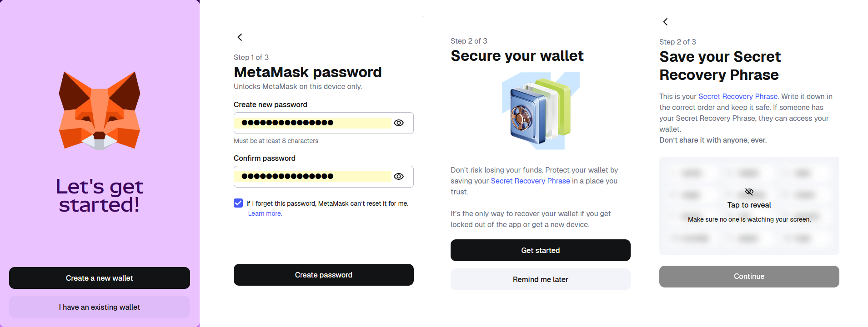Choose I have an existing wallet
The image size is (868, 327).
coord(100,307)
